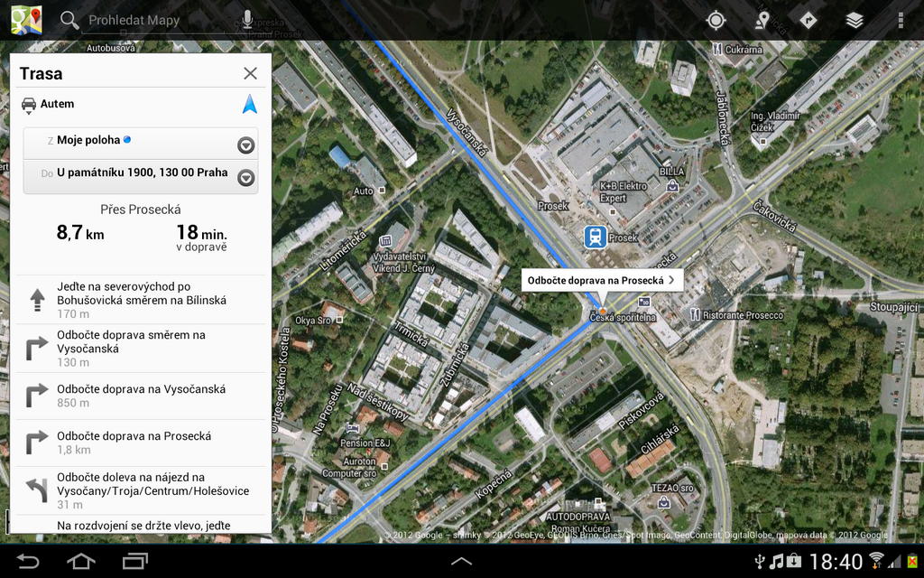Tap the Recent apps icon in system bar
This screenshot has height=578, width=924.
coord(134,561)
